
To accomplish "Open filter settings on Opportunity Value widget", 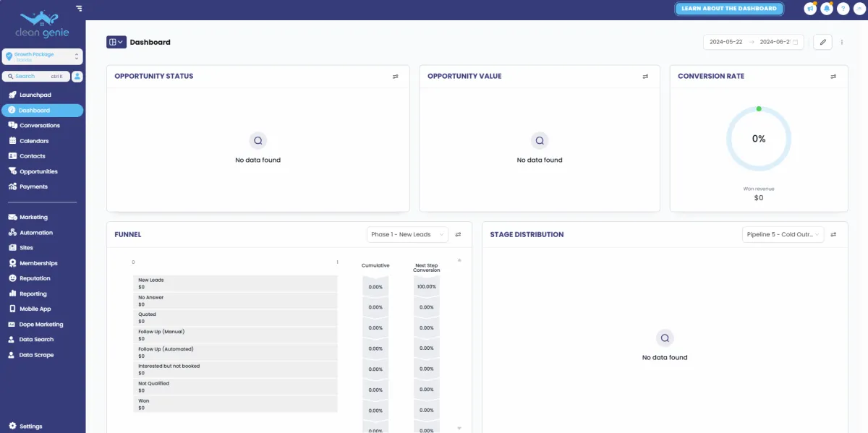I will pyautogui.click(x=645, y=76).
